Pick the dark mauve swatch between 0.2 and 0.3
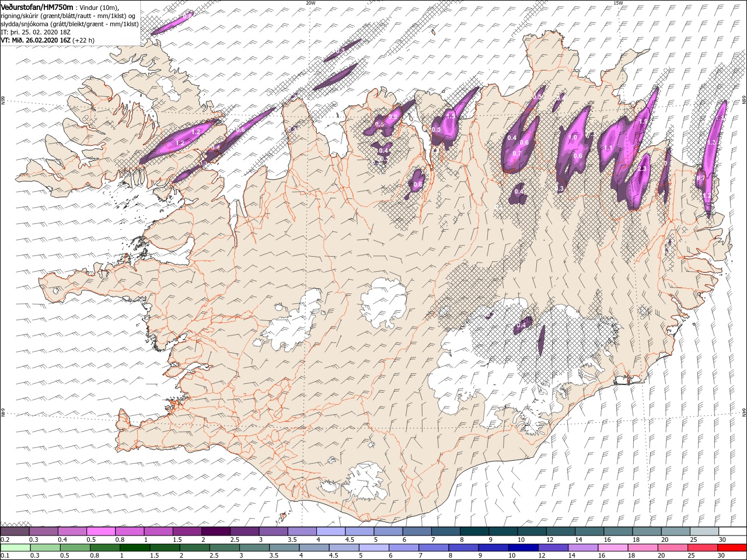Screen dimensions: 747x560 [15, 531]
